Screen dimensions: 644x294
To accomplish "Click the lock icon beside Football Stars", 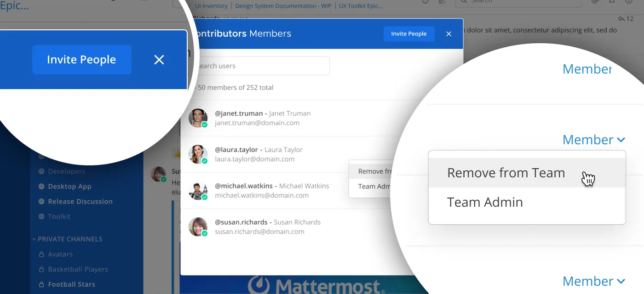I will pyautogui.click(x=41, y=284).
